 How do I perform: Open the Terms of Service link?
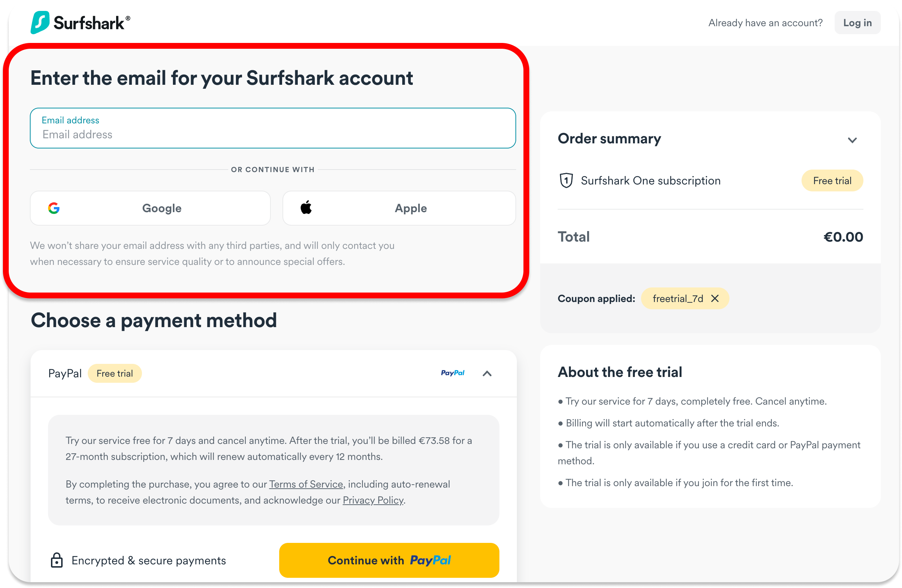click(x=306, y=484)
